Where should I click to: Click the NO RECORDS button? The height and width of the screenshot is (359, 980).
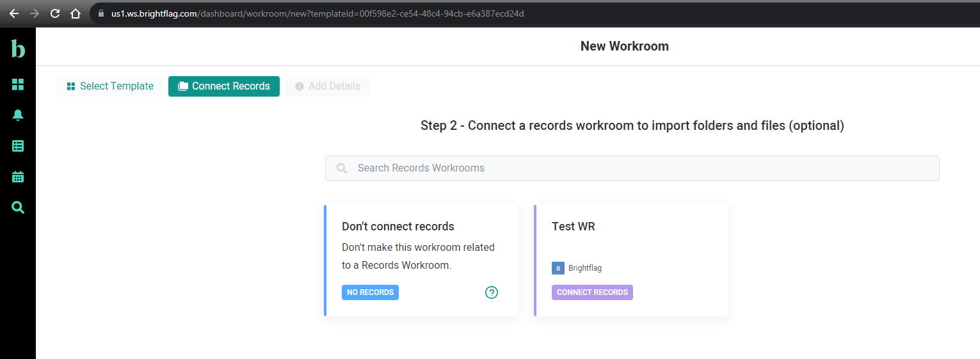coord(370,292)
